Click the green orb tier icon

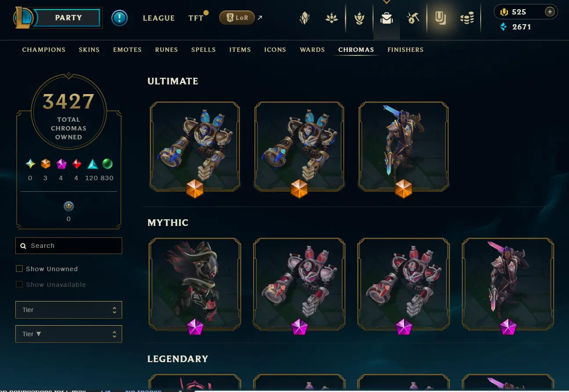[107, 164]
